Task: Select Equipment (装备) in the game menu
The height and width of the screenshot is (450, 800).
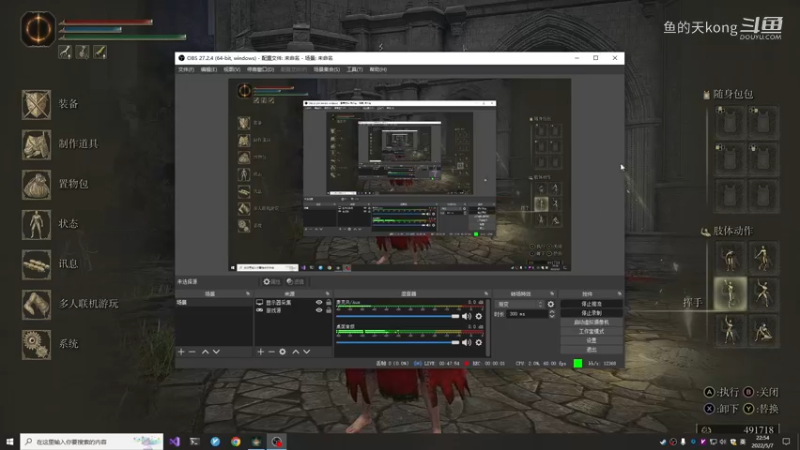Action: pos(51,105)
